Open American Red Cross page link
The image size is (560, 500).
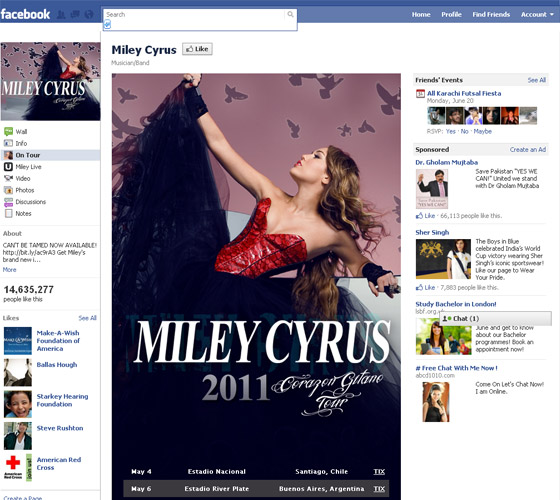[59, 464]
